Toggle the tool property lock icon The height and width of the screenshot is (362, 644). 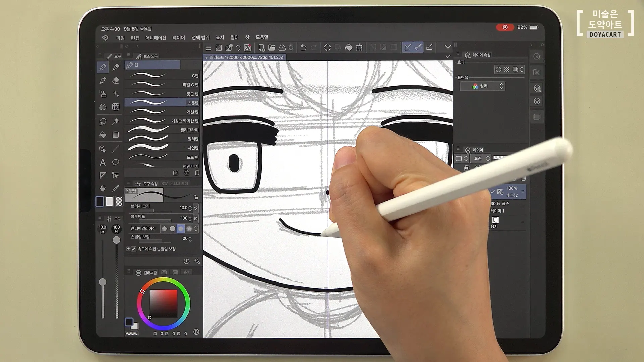[196, 197]
